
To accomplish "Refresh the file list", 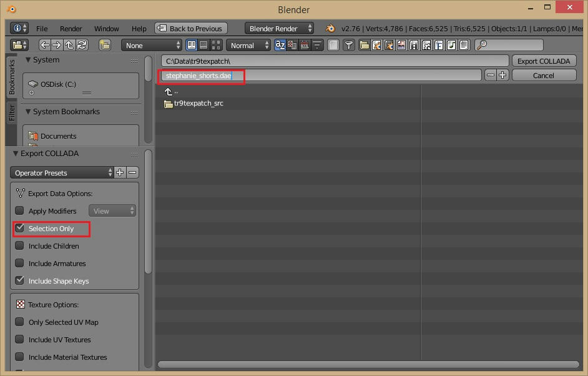I will click(x=81, y=45).
